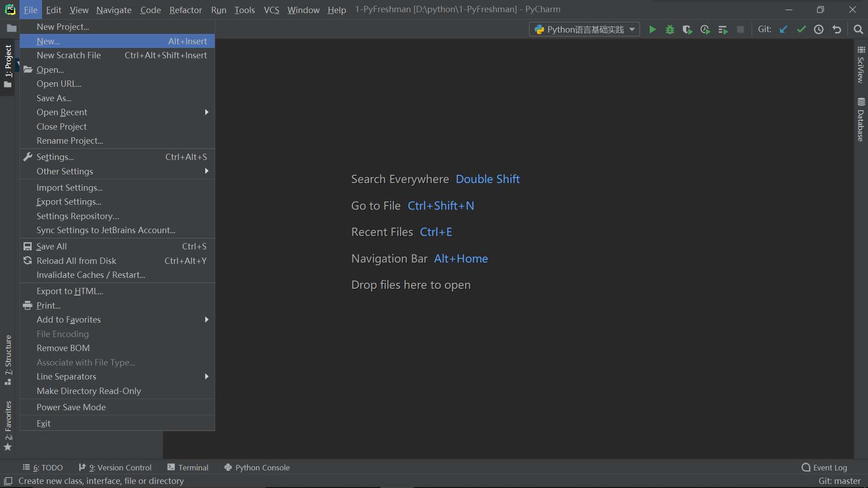This screenshot has height=488, width=868.
Task: Open the Python Console tool window
Action: coord(257,468)
